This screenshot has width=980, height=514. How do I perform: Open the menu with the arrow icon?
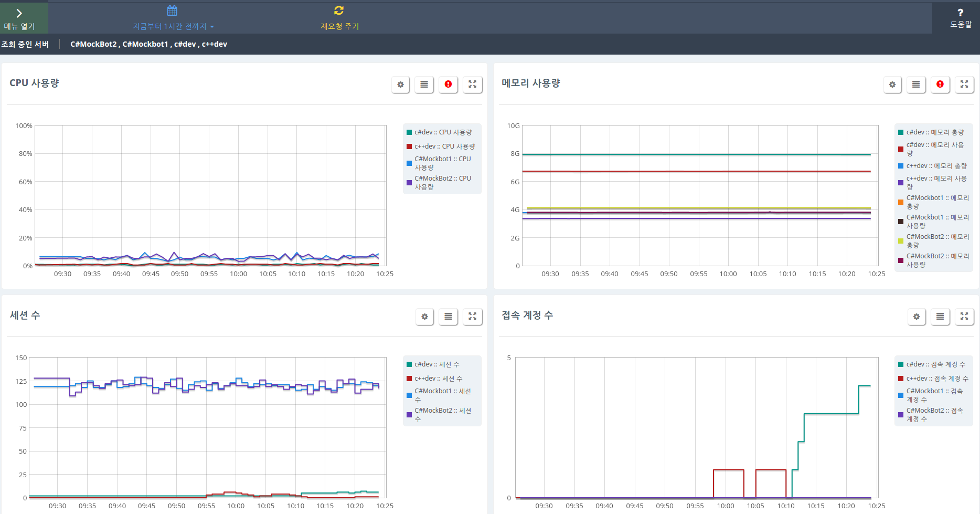pos(19,13)
